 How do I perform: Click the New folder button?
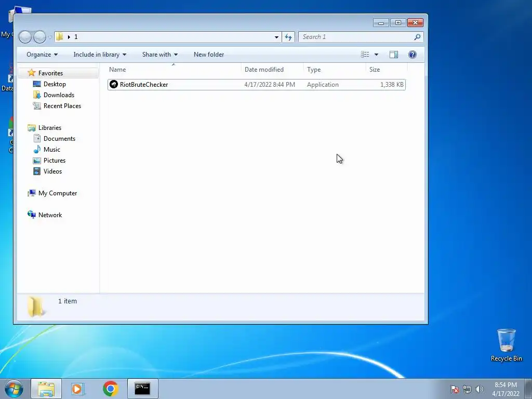tap(209, 55)
